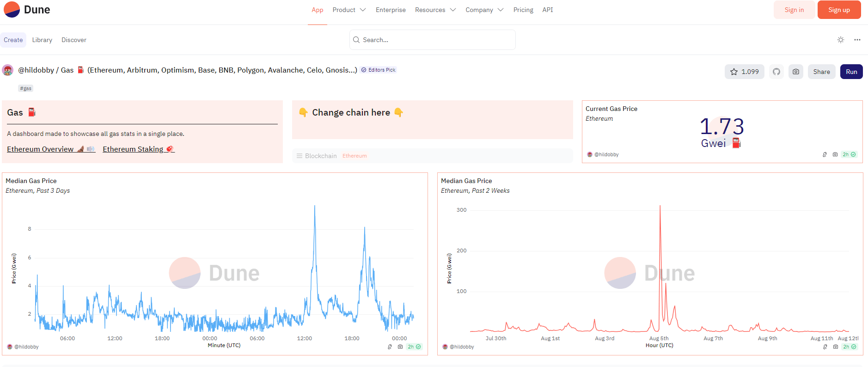Click the 'Change chain here' heading text

pos(351,112)
